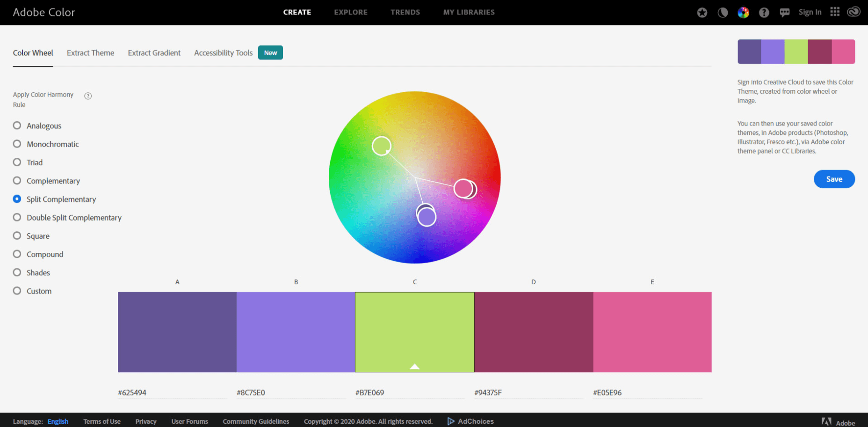
Task: Click the lavender swatch B
Action: (x=296, y=332)
